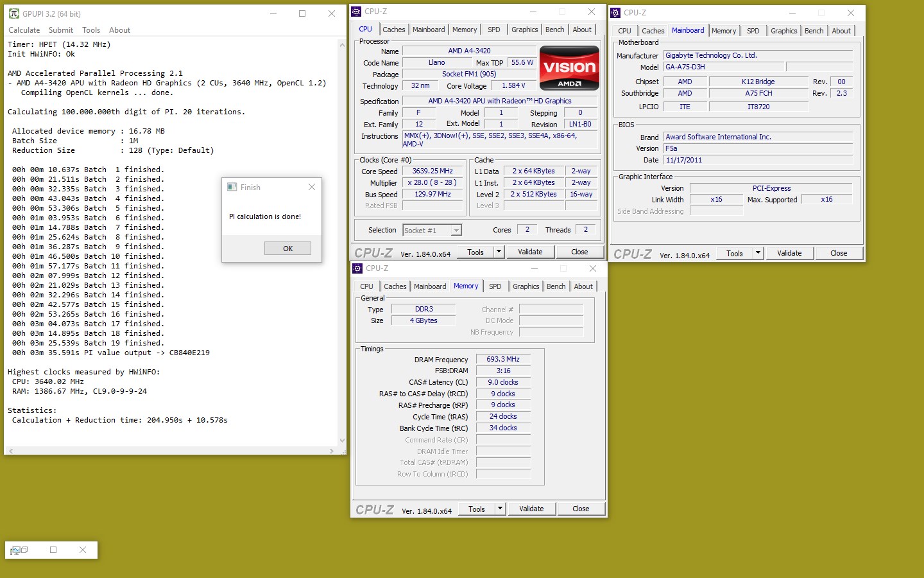Open the Calculate menu in GPUPI

(x=24, y=30)
